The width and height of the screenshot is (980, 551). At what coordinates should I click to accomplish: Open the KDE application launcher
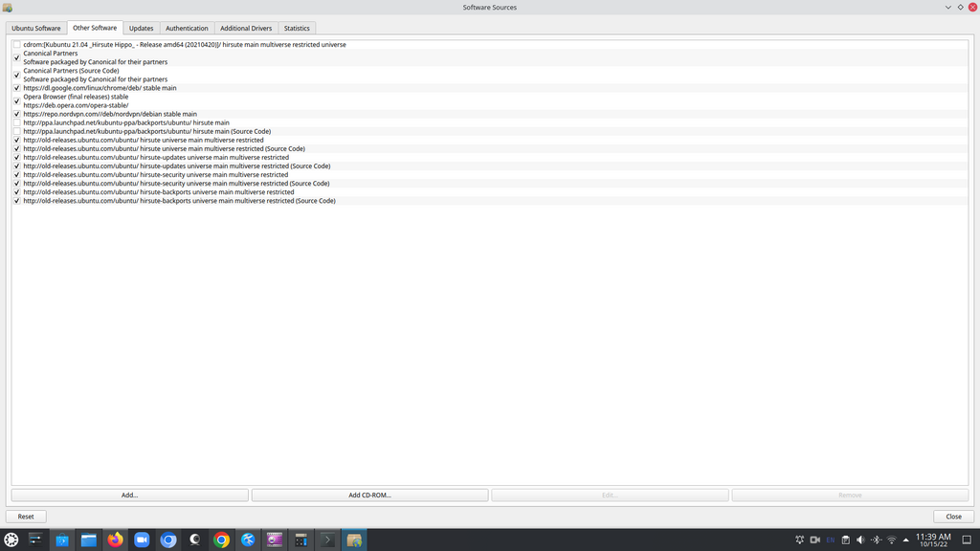coord(11,540)
